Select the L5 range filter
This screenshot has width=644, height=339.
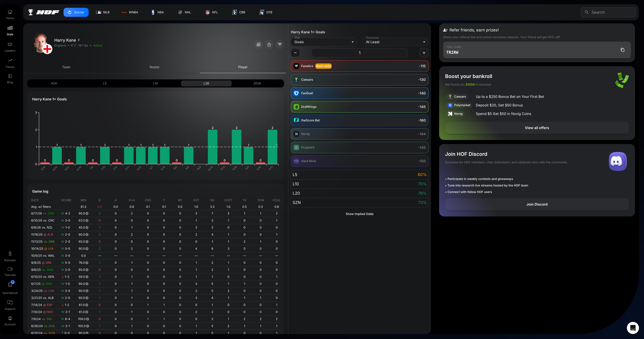coord(105,83)
